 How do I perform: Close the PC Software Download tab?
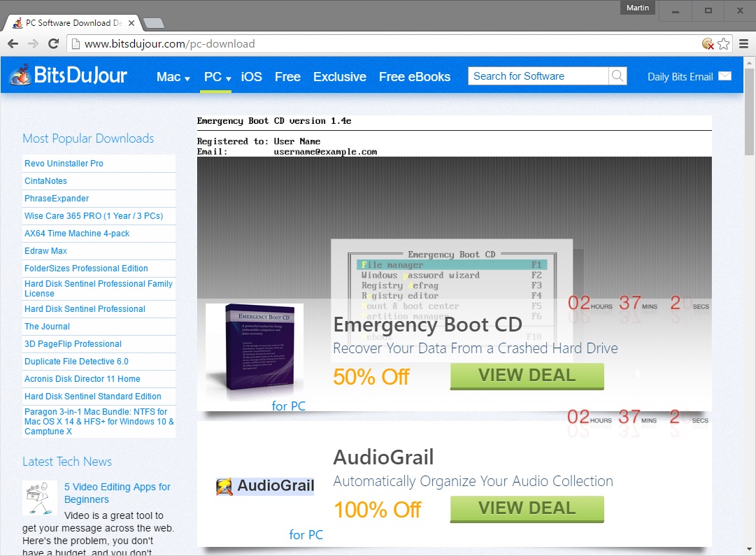click(x=131, y=22)
